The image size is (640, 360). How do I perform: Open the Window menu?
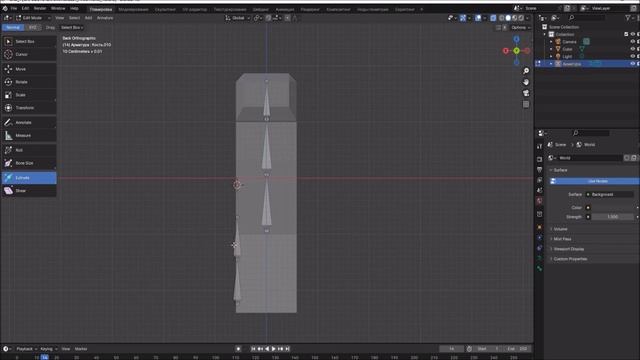pyautogui.click(x=58, y=8)
